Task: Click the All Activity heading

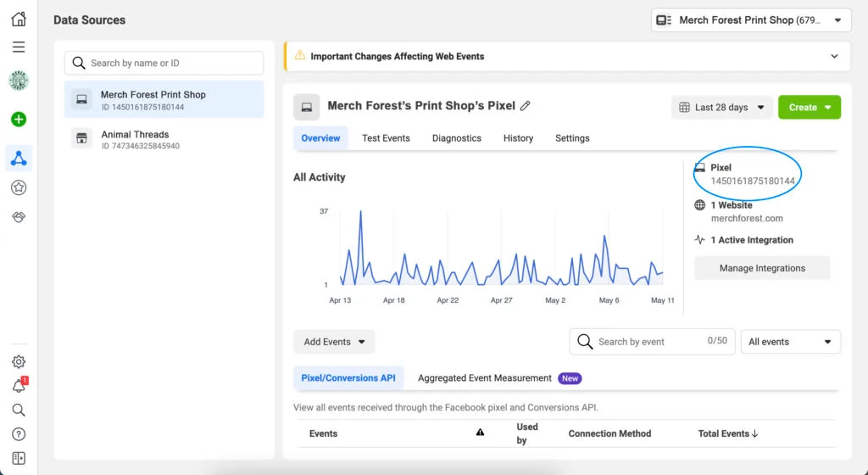Action: pyautogui.click(x=320, y=177)
